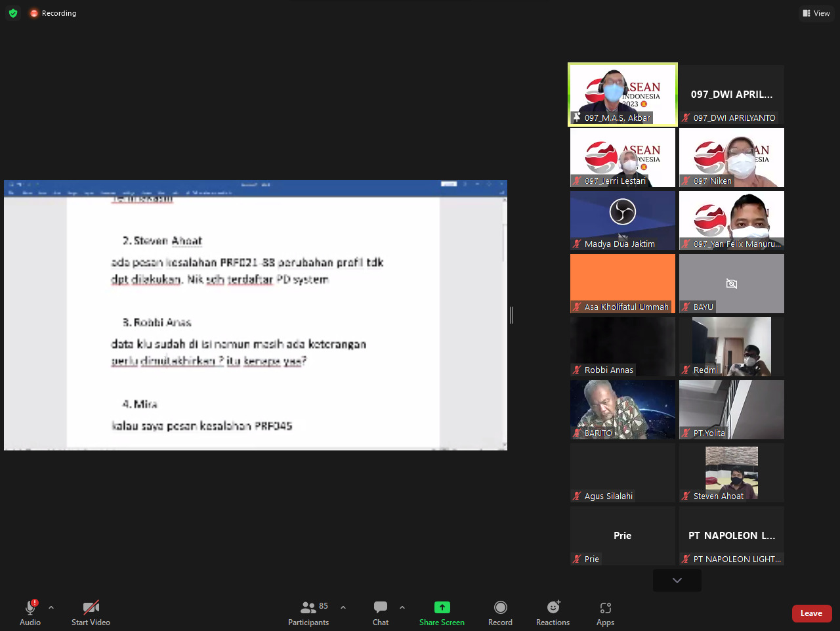Expand audio options arrow
Image resolution: width=840 pixels, height=631 pixels.
[51, 607]
